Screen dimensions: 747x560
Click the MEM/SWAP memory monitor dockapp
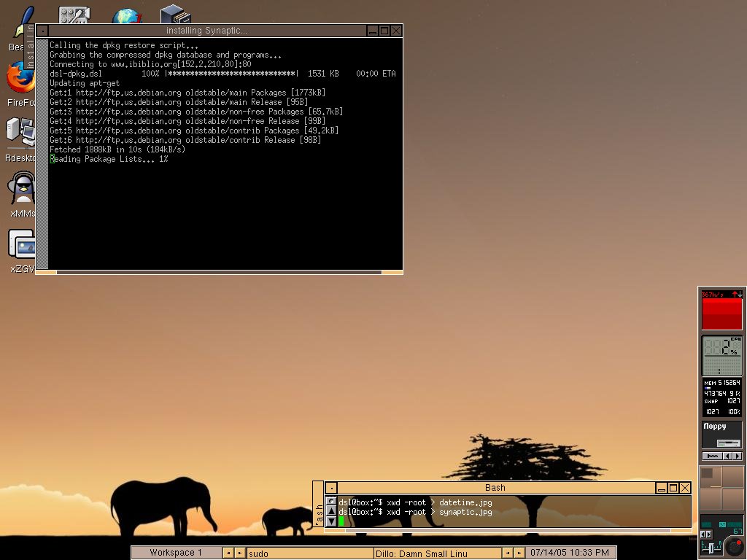point(721,397)
